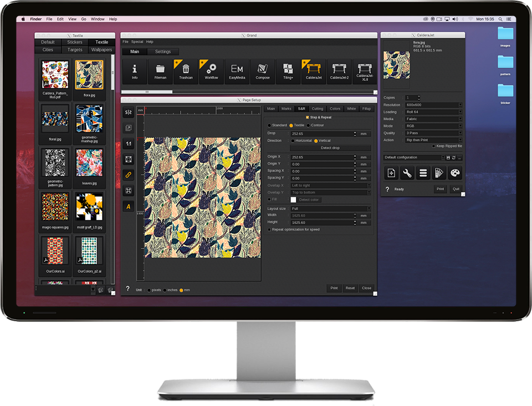Open the Tiling+ tool
The height and width of the screenshot is (406, 532).
pyautogui.click(x=288, y=70)
